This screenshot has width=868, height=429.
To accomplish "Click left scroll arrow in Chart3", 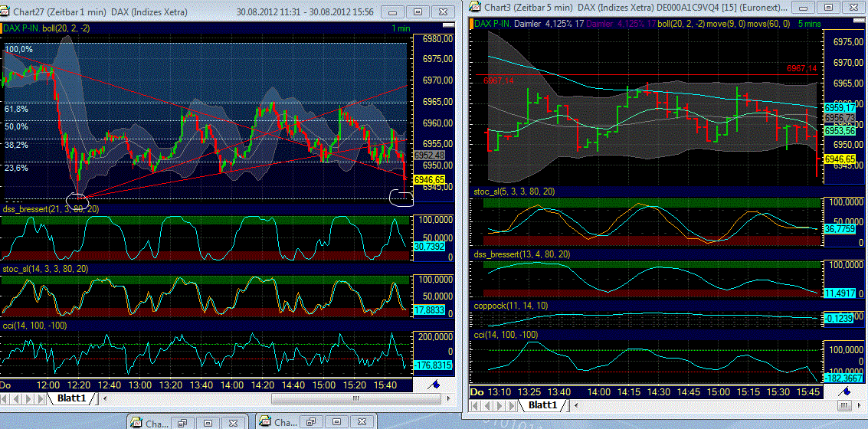I will pyautogui.click(x=575, y=406).
